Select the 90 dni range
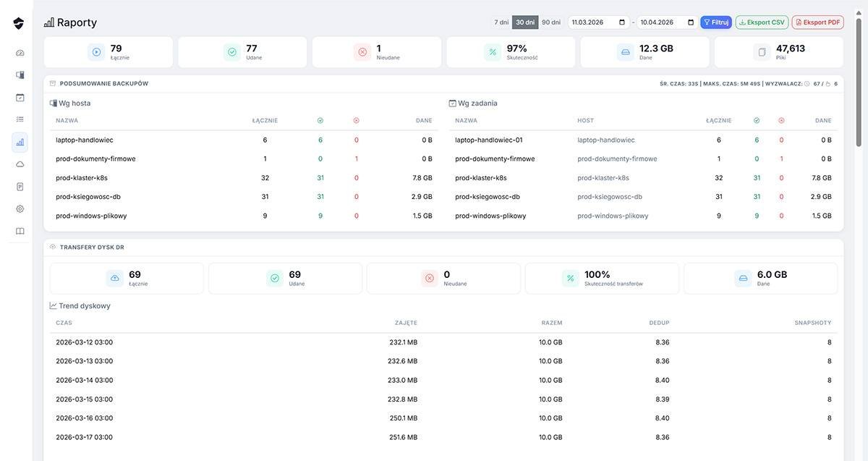 (551, 22)
